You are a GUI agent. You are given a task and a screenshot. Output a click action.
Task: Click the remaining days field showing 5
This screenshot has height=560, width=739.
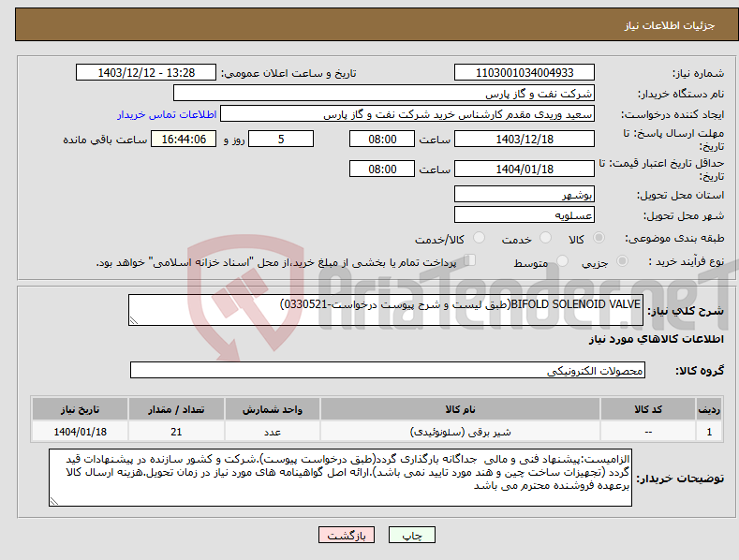click(x=281, y=139)
